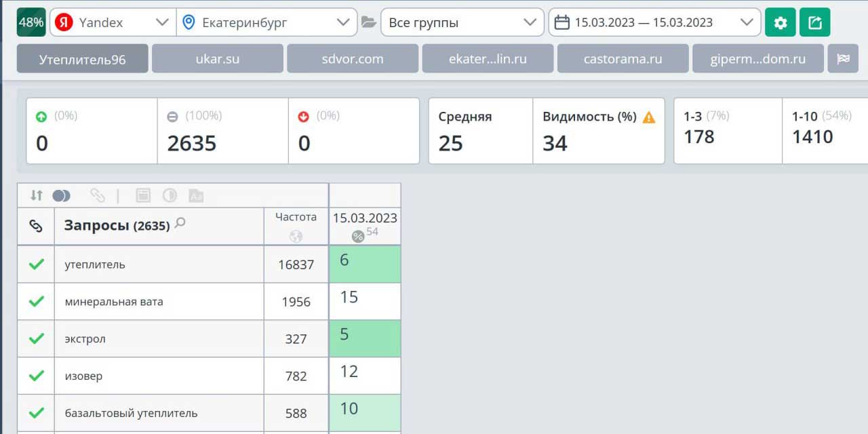Toggle the checkmark for изовер row
Screen dimensions: 868x434
pos(37,376)
